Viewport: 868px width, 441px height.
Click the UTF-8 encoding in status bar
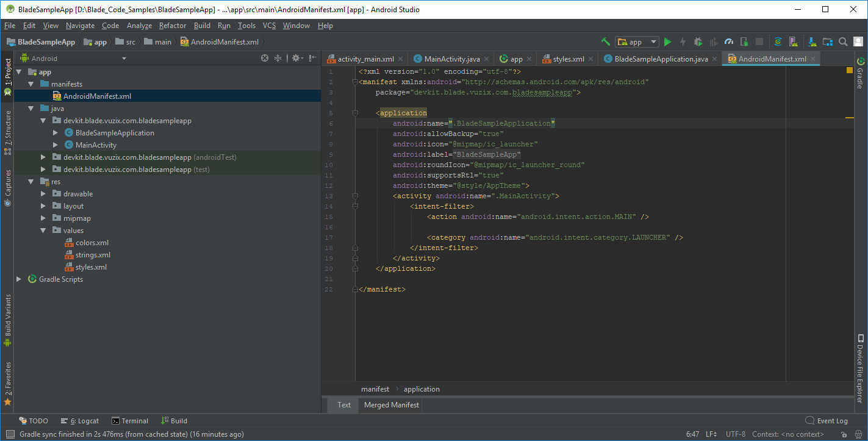tap(736, 434)
